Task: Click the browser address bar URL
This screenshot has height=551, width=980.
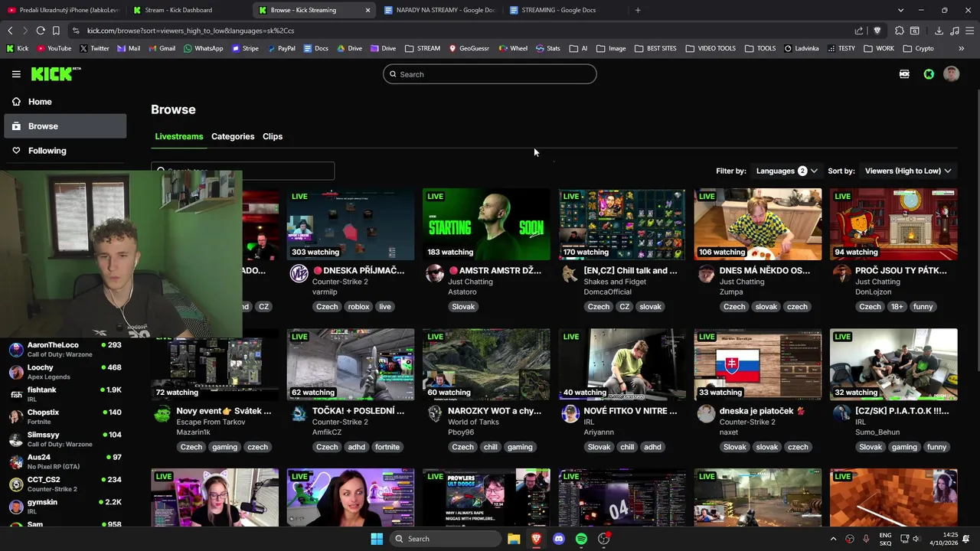Action: tap(191, 31)
